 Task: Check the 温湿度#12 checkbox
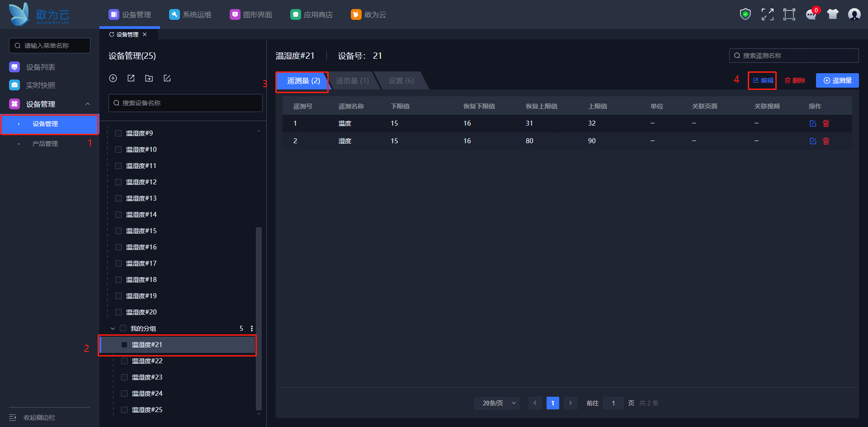coord(118,182)
